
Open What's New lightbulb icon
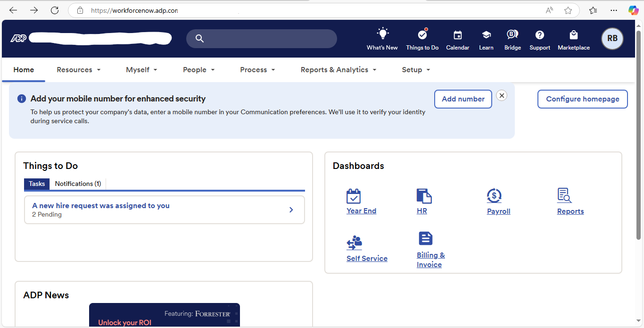(x=382, y=34)
